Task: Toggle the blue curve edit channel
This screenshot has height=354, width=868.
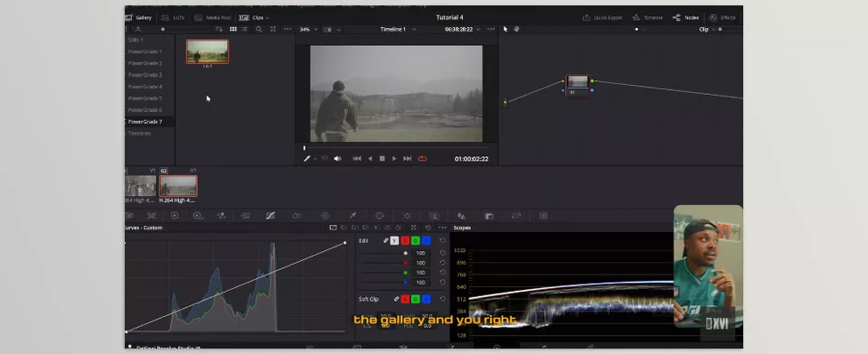Action: point(426,240)
